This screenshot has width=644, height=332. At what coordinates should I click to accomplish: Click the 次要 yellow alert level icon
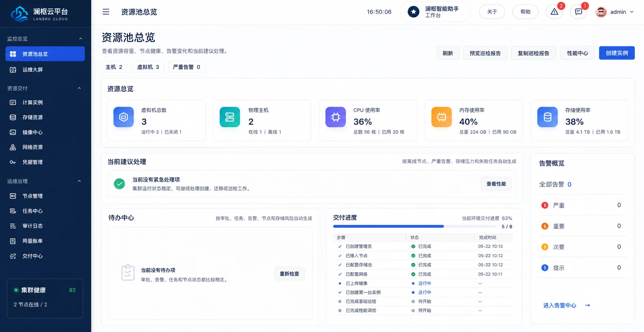tap(545, 247)
